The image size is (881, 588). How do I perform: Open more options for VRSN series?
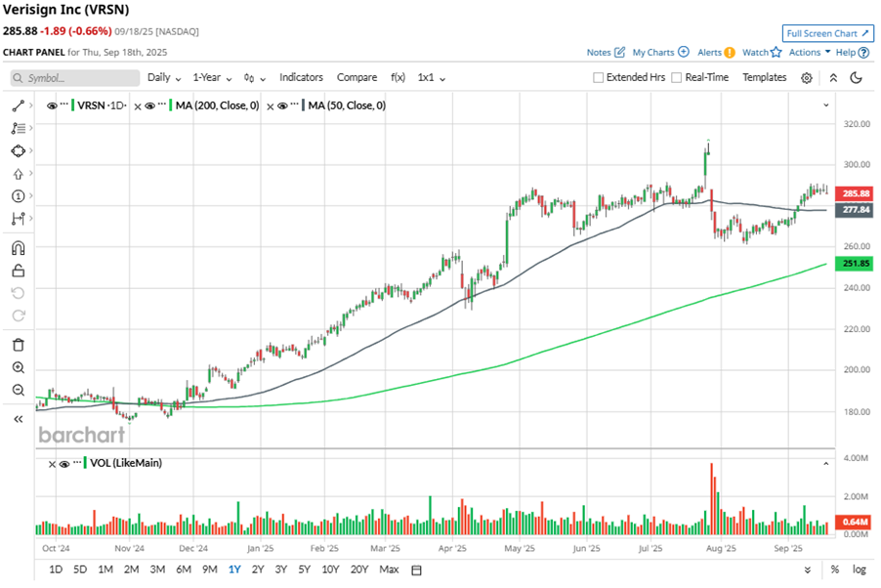click(64, 104)
